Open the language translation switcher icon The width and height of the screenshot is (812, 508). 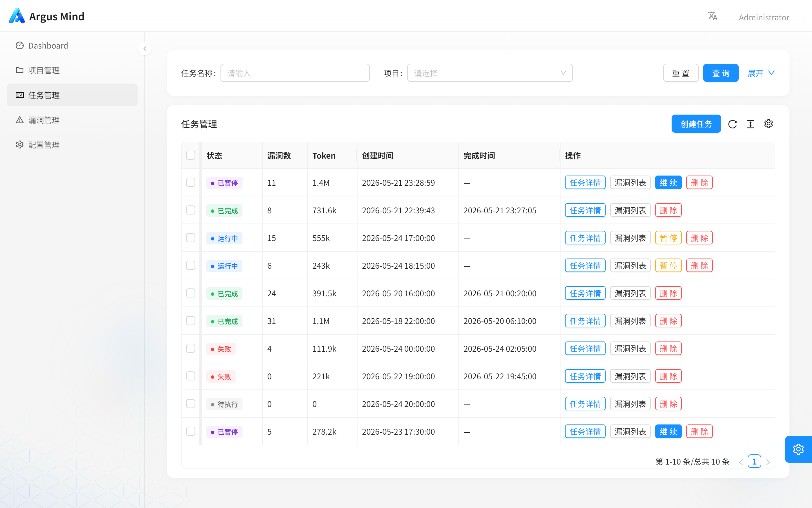click(712, 16)
